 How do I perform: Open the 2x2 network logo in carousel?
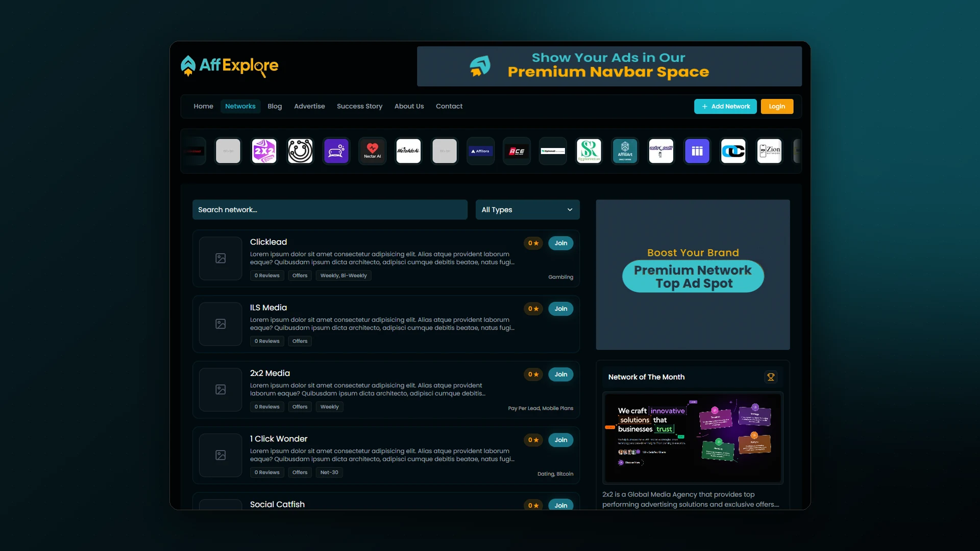264,151
